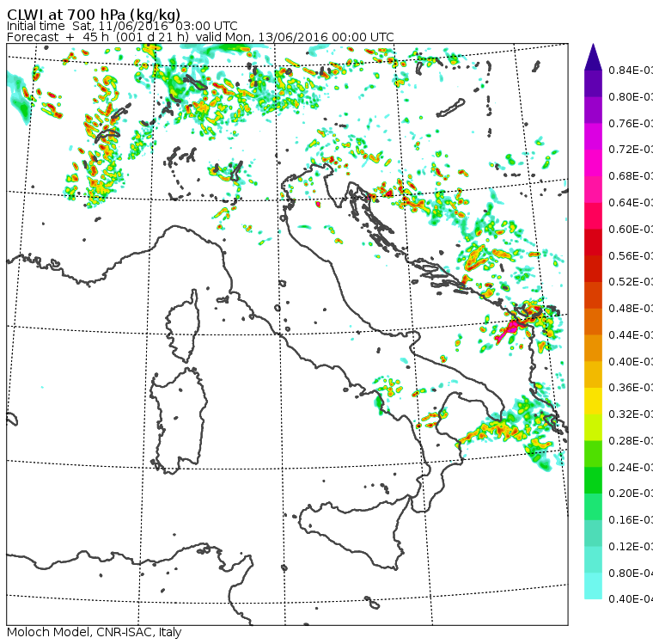Click the 0.84E-03 colorbar label
The height and width of the screenshot is (644, 653).
coord(631,70)
